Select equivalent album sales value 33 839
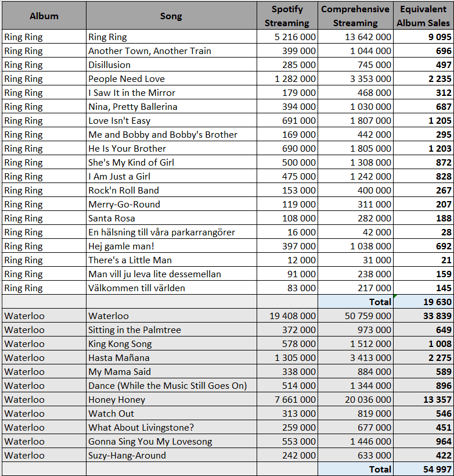 (423, 316)
